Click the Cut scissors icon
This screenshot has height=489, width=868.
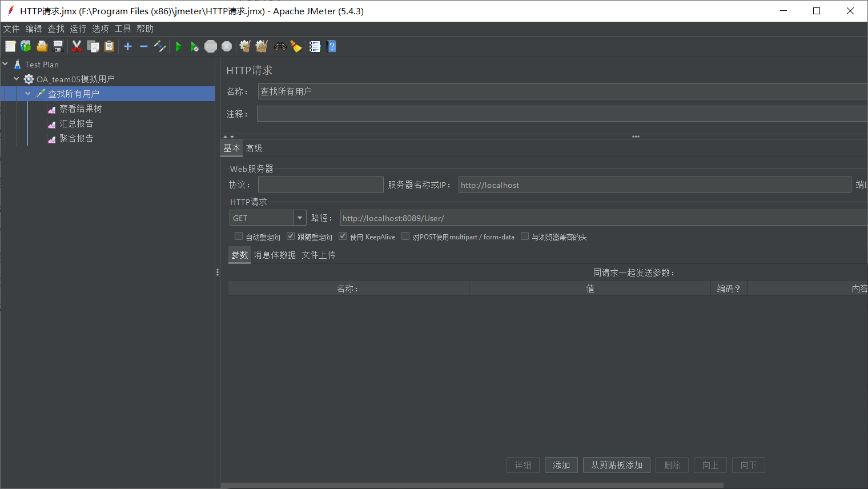[77, 46]
